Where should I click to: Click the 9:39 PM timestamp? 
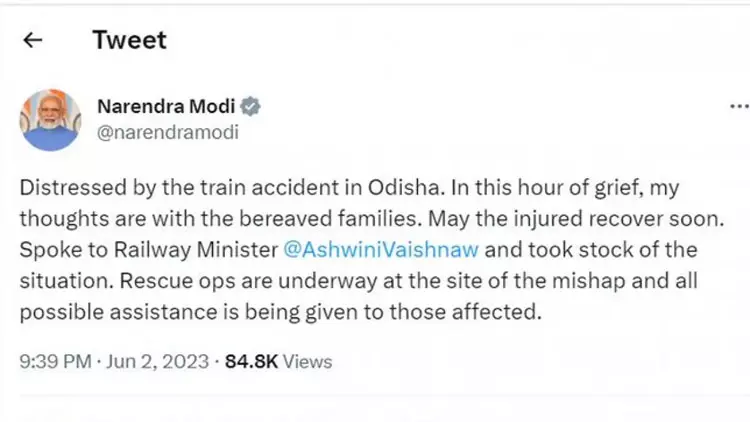click(x=54, y=361)
